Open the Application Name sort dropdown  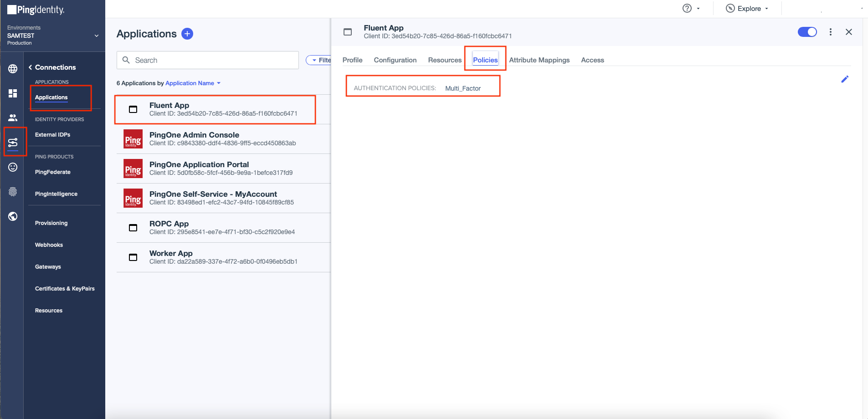coord(193,83)
